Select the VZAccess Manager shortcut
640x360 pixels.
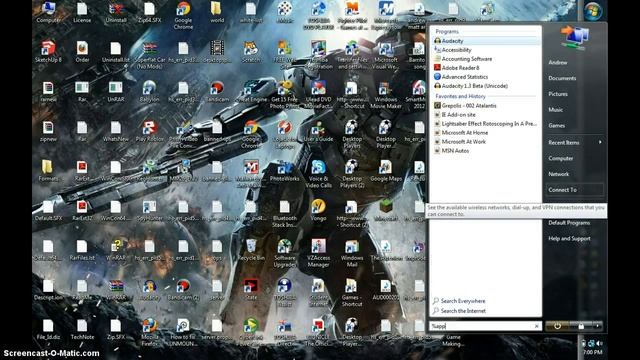click(x=318, y=253)
